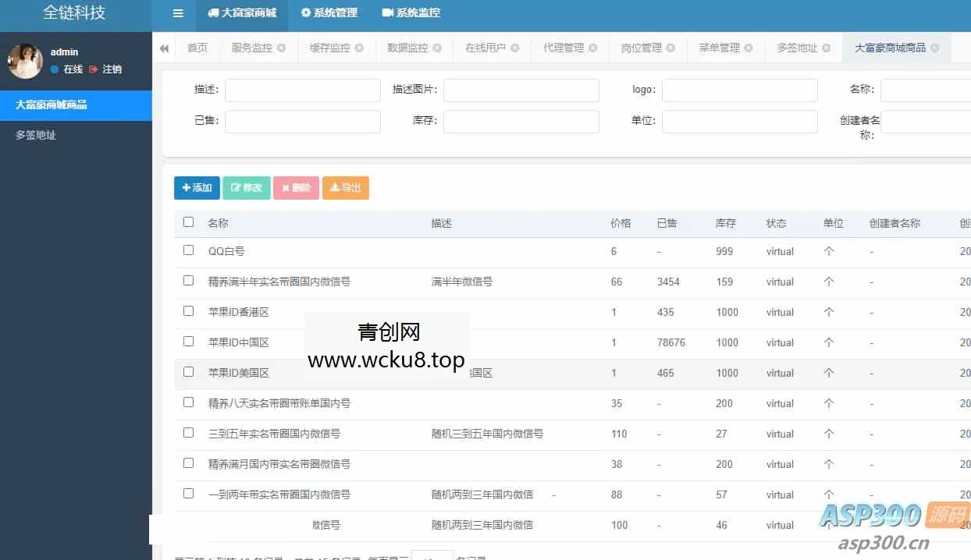This screenshot has width=971, height=560.
Task: Click the double-arrow tab scroll icon beside 首页
Action: [164, 48]
